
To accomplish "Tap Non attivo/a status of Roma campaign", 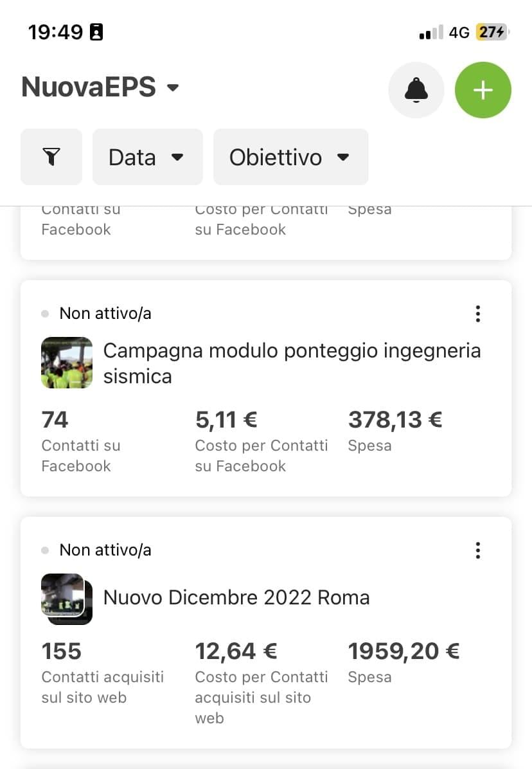I will pos(105,550).
